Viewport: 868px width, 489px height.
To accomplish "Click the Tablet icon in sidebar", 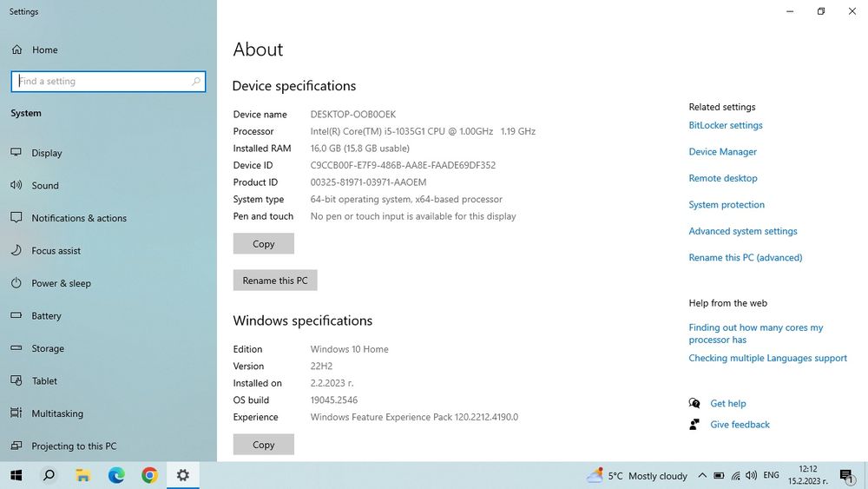I will 16,380.
